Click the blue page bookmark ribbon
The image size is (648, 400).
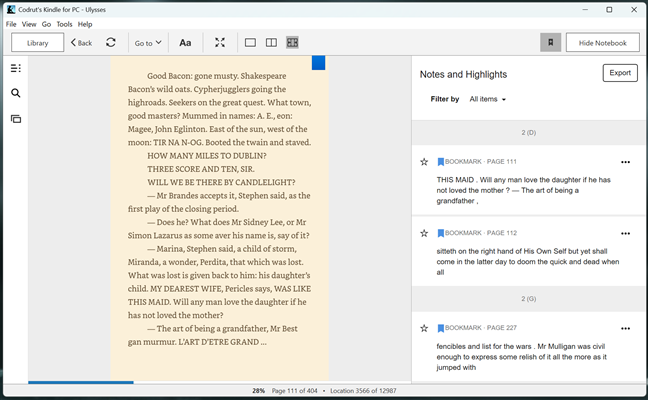coord(318,63)
